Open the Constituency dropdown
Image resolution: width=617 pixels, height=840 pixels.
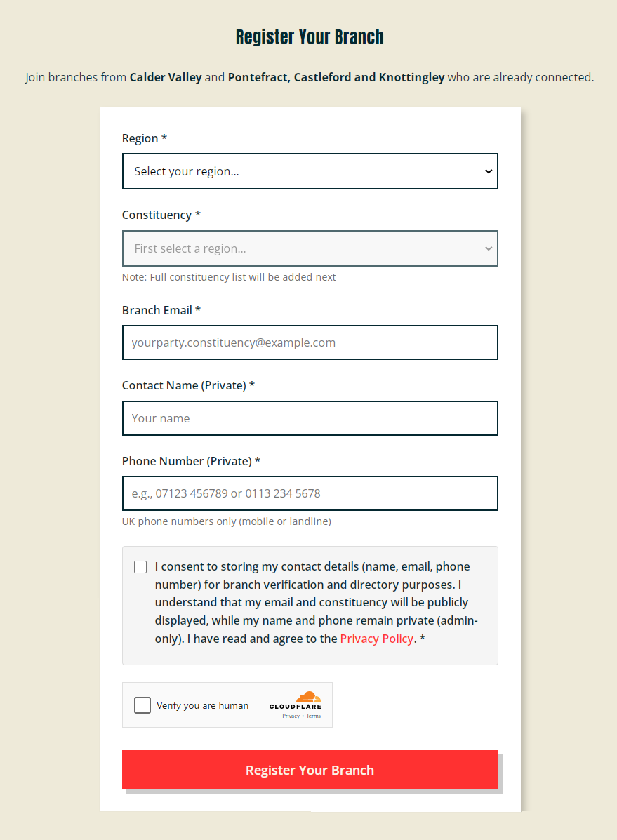[310, 248]
